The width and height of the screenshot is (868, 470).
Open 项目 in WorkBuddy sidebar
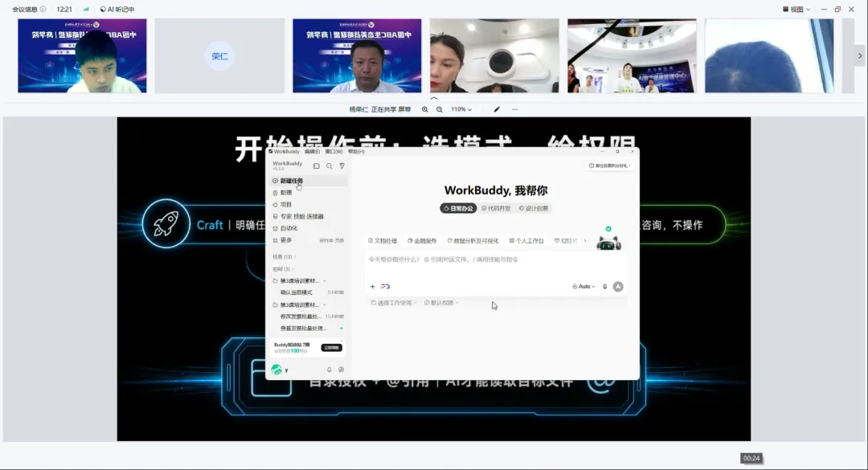(x=309, y=204)
